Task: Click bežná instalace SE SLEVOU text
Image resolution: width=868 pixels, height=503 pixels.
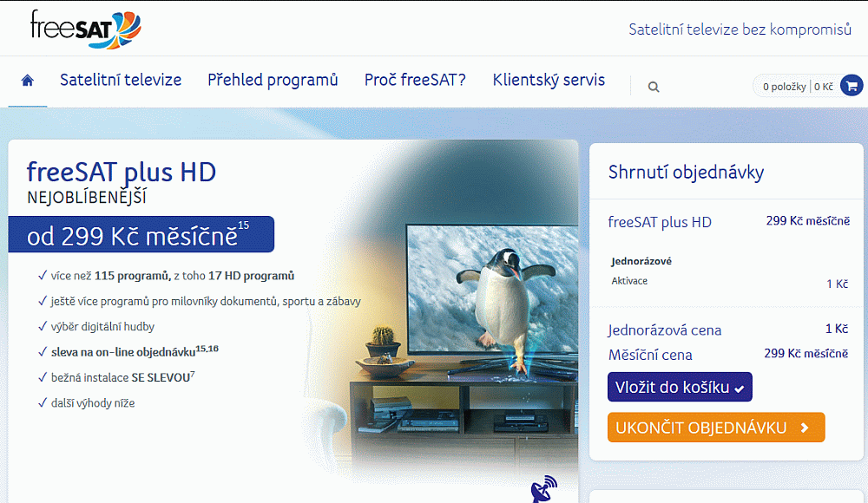Action: [122, 377]
